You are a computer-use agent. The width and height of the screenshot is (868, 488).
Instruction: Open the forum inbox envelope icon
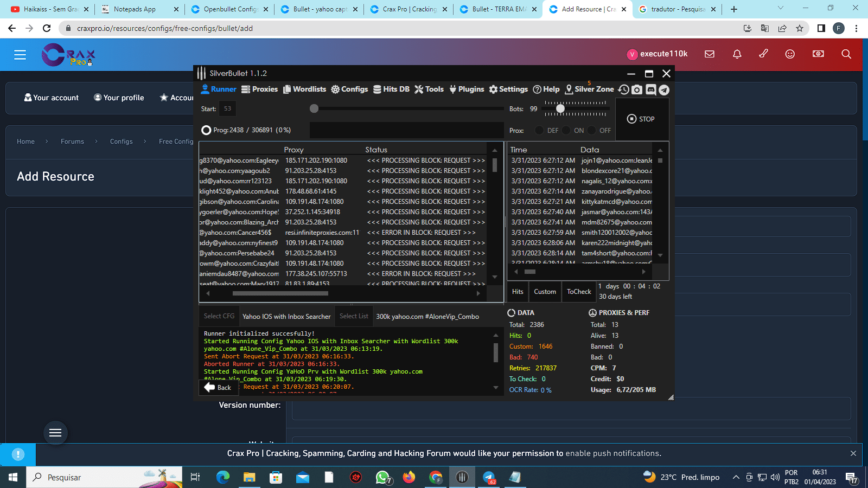(710, 54)
